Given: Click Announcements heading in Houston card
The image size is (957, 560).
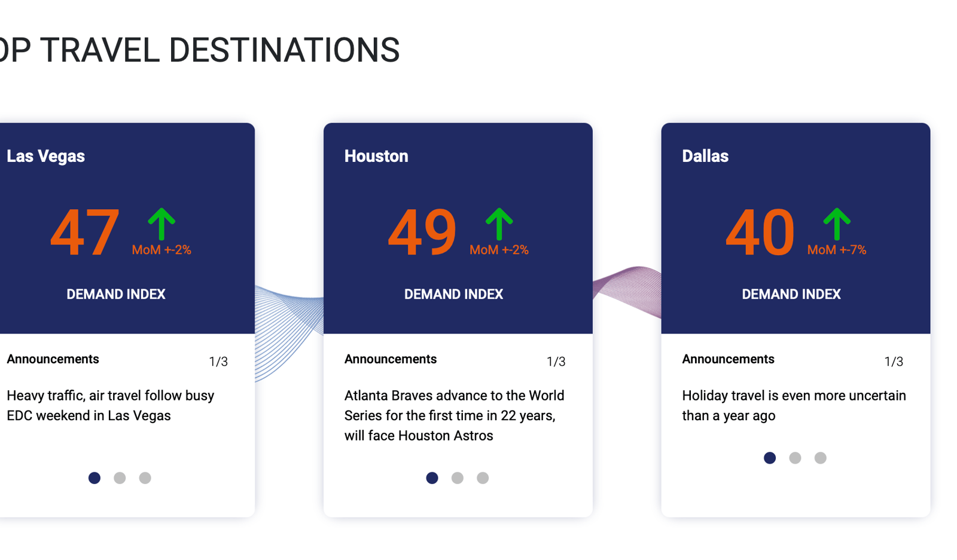Looking at the screenshot, I should pyautogui.click(x=391, y=359).
